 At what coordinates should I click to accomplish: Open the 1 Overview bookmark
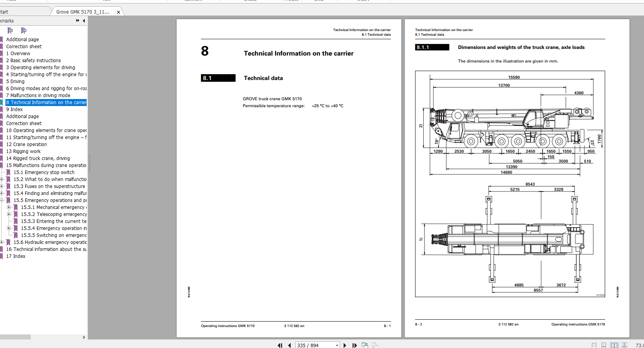(18, 54)
